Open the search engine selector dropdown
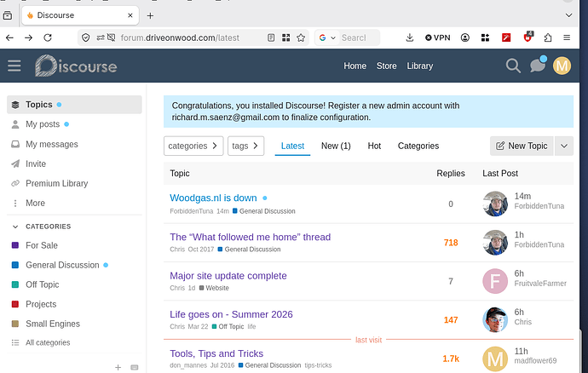This screenshot has width=588, height=373. 327,37
